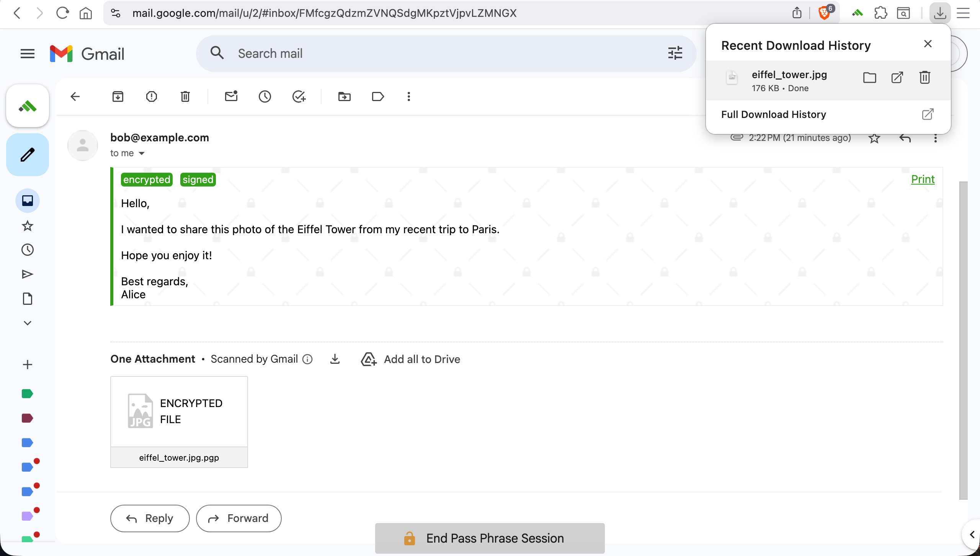Mark the email as unread

coord(231,96)
